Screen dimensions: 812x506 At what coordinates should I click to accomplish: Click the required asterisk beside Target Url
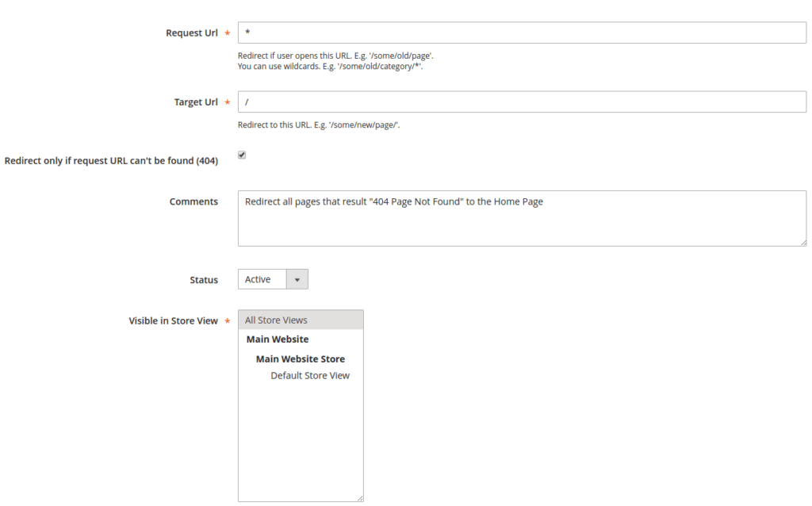tap(228, 103)
